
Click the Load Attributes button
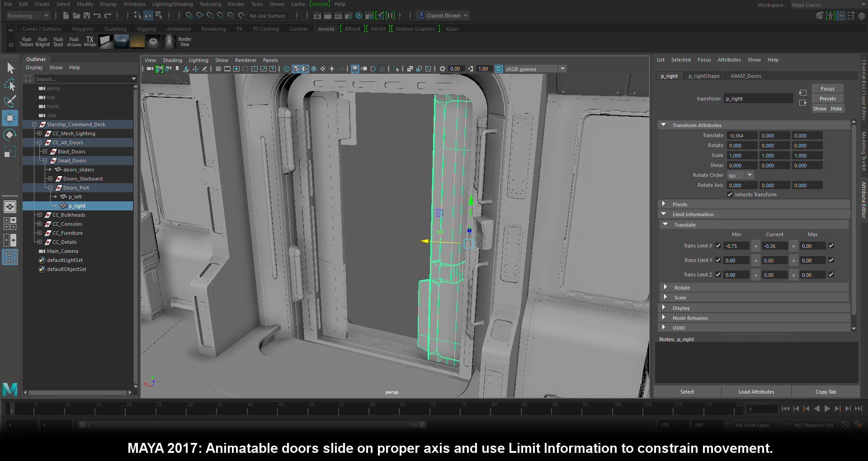(756, 392)
